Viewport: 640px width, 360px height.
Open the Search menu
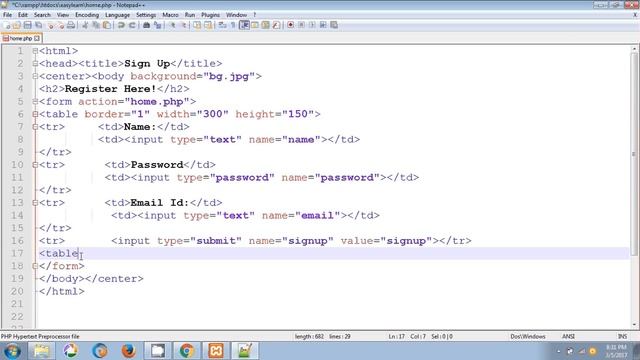42,15
